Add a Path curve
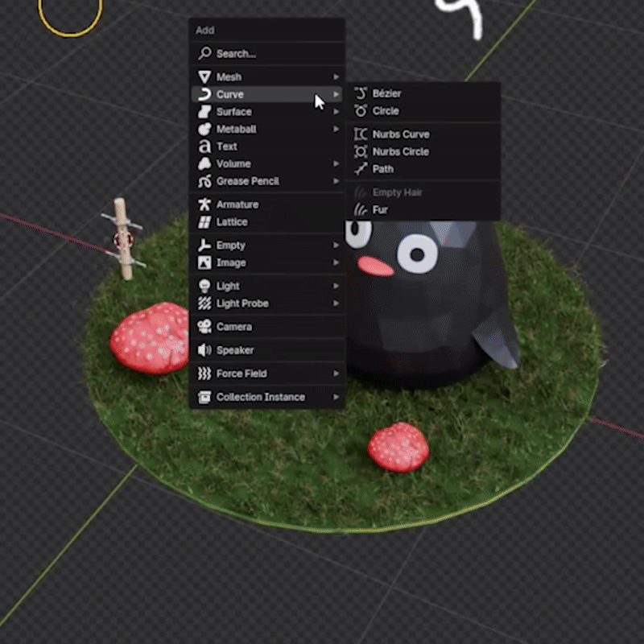 coord(382,169)
